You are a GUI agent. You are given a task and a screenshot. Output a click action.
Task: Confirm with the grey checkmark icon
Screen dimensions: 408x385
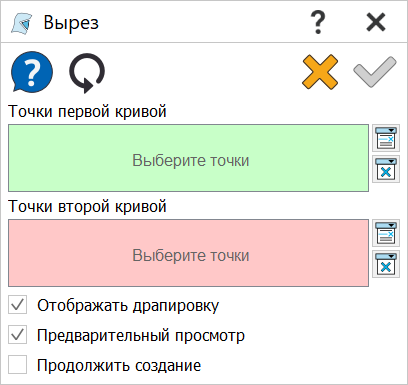point(375,72)
